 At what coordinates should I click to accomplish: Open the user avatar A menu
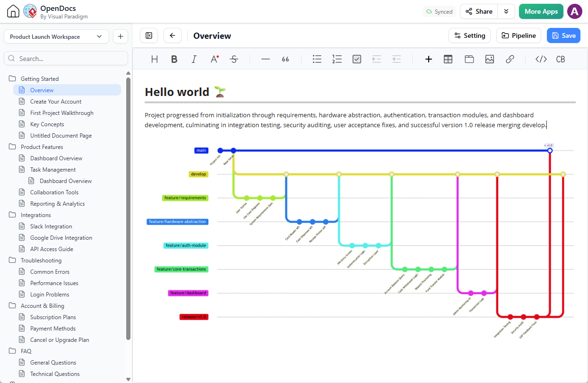click(x=575, y=11)
